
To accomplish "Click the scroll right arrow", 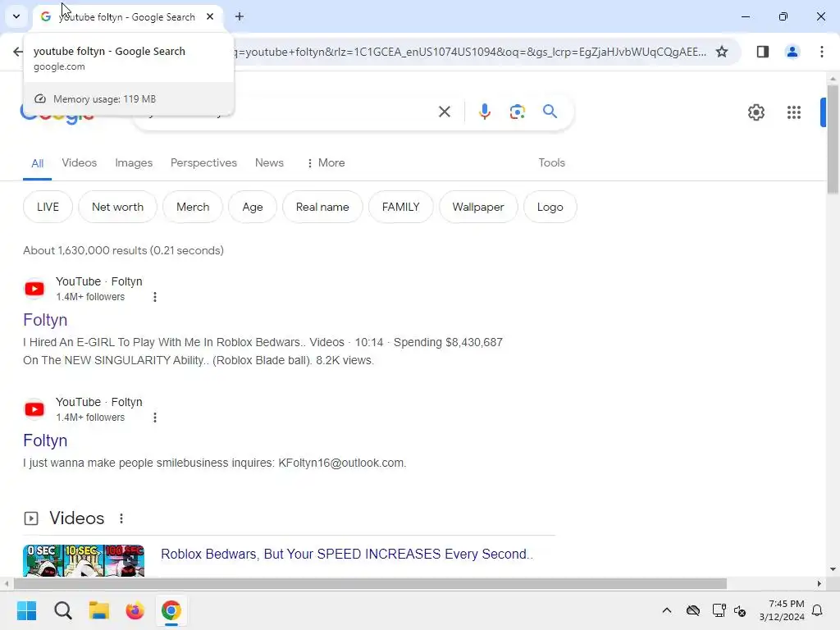I will pos(819,583).
